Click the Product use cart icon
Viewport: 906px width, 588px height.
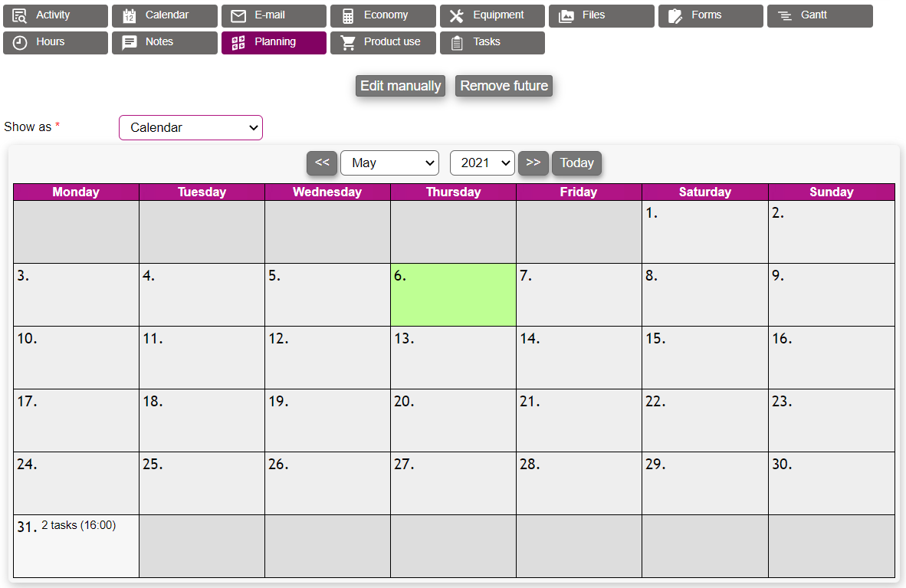pos(348,43)
